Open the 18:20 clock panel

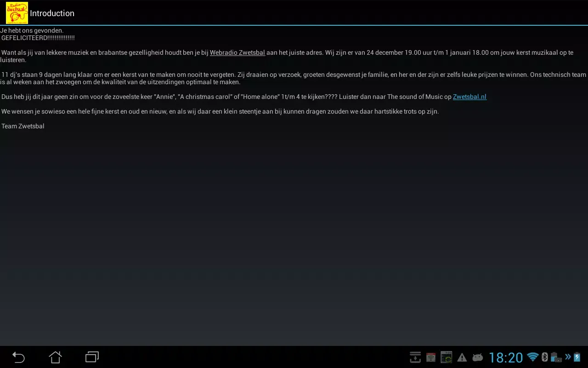pos(506,357)
